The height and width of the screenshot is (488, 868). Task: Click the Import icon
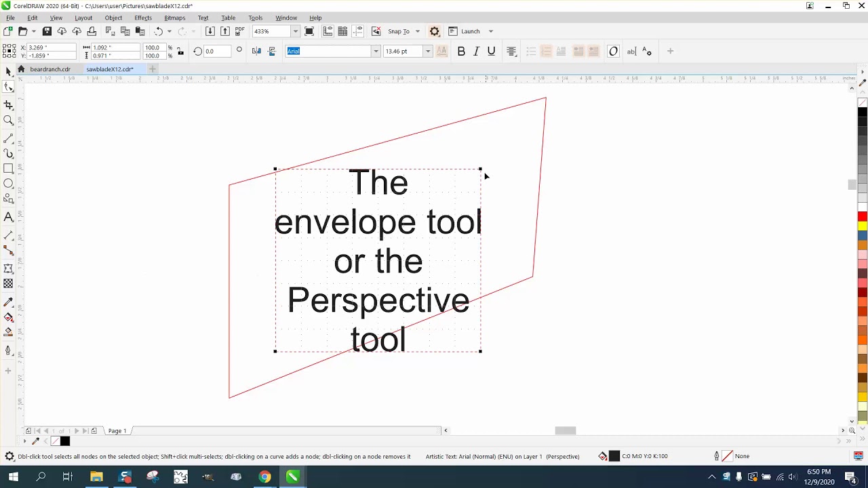[210, 31]
